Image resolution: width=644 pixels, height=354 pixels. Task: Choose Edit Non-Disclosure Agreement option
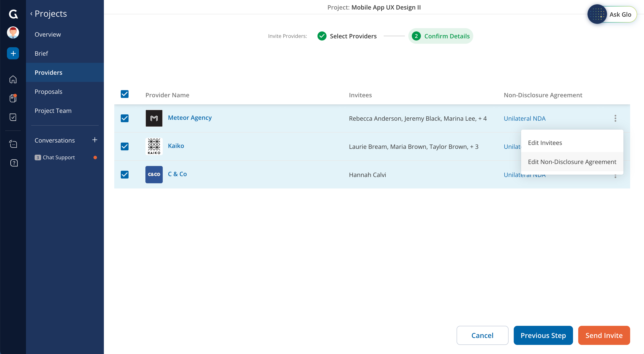(x=572, y=162)
